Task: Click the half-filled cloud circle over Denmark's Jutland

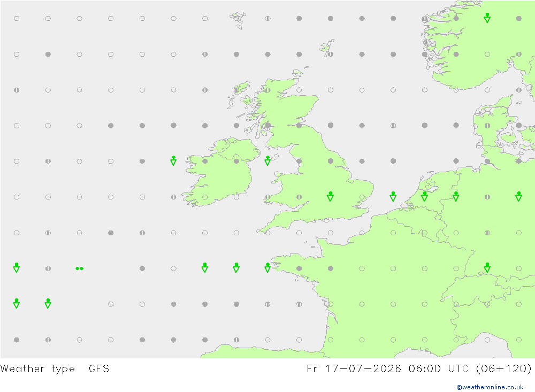Action: click(x=487, y=126)
